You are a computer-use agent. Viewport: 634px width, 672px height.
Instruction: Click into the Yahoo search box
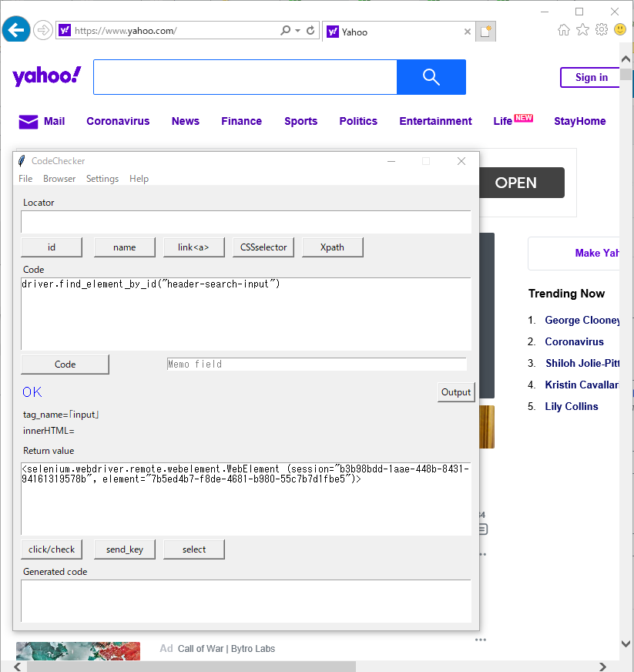245,77
